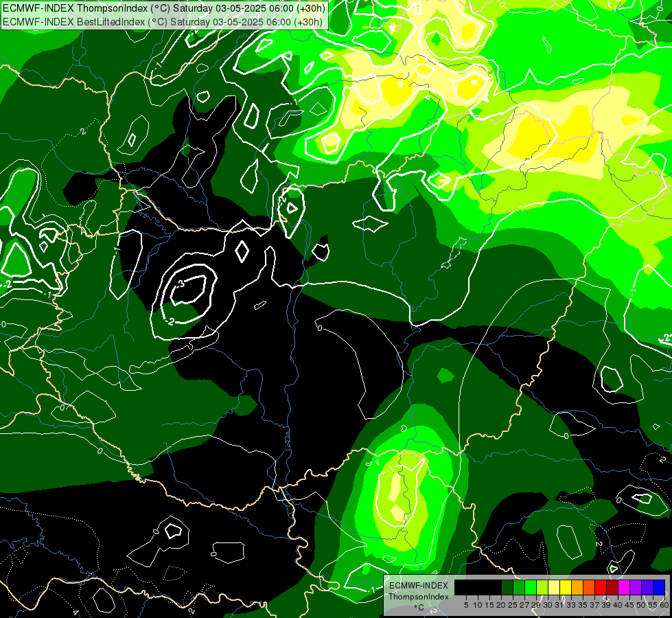The image size is (672, 618).
Task: Select the dark red 39–40 legend swatch
Action: tap(612, 587)
